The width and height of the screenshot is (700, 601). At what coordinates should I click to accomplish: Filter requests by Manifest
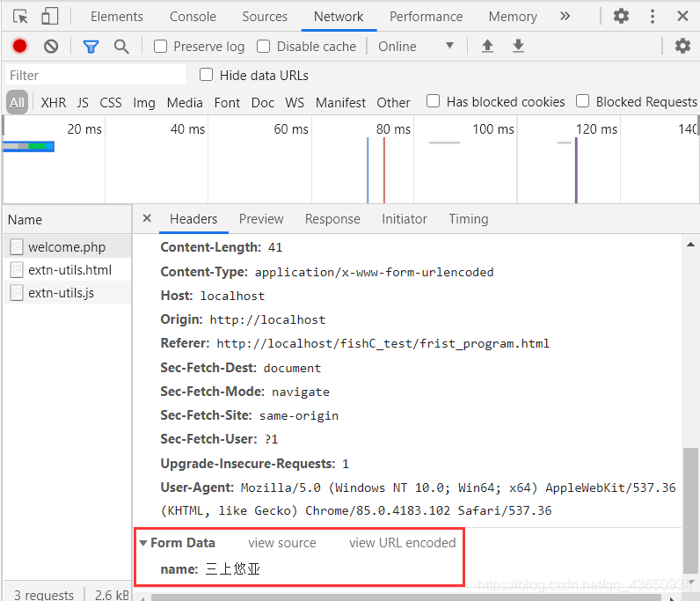pyautogui.click(x=340, y=102)
